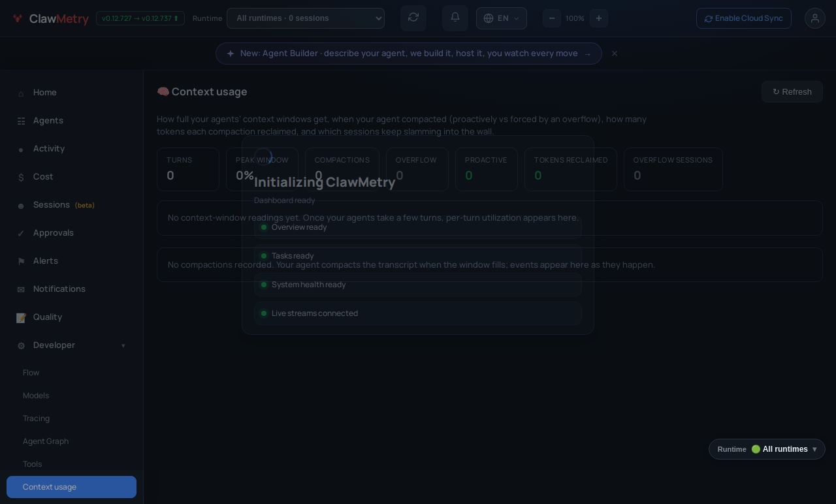Click the Overview ready status row
The height and width of the screenshot is (504, 836).
[418, 227]
